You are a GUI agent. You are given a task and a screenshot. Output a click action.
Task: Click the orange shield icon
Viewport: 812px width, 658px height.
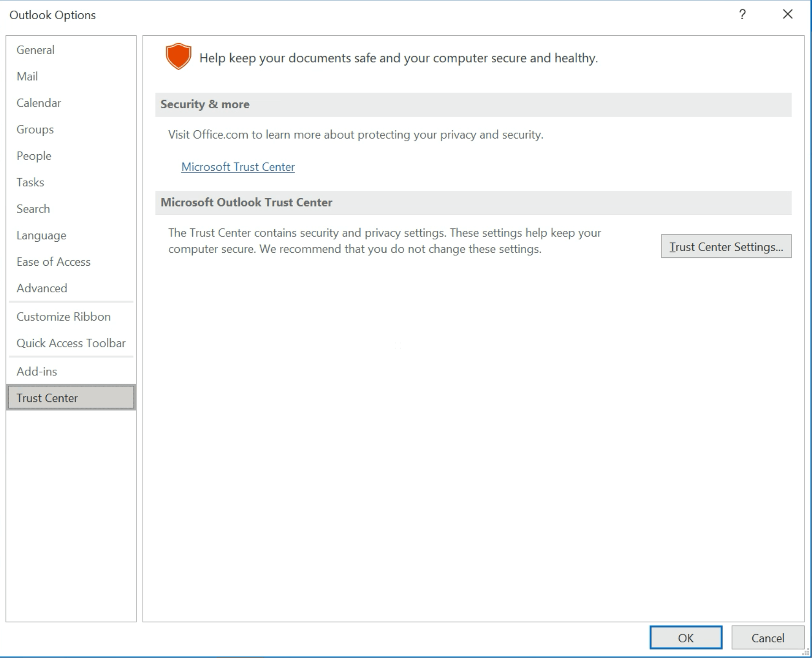178,56
